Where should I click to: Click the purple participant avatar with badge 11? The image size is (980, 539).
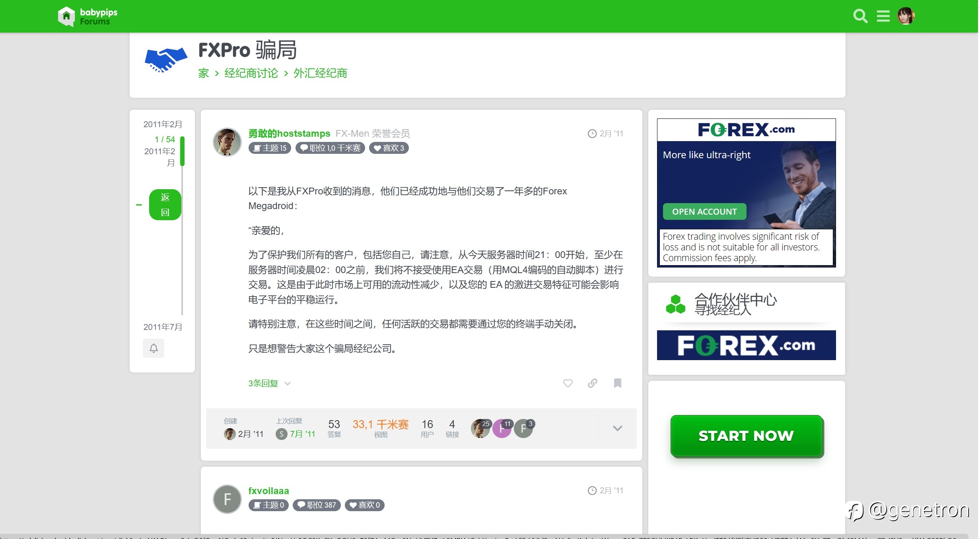(x=502, y=428)
